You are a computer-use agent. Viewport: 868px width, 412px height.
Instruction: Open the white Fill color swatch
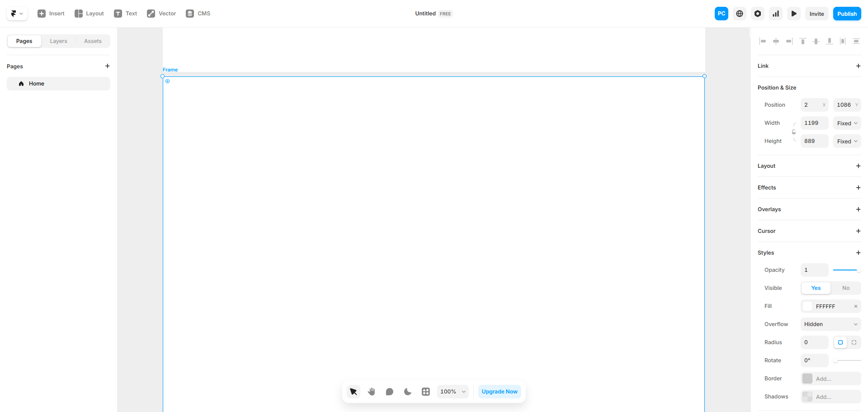(808, 306)
